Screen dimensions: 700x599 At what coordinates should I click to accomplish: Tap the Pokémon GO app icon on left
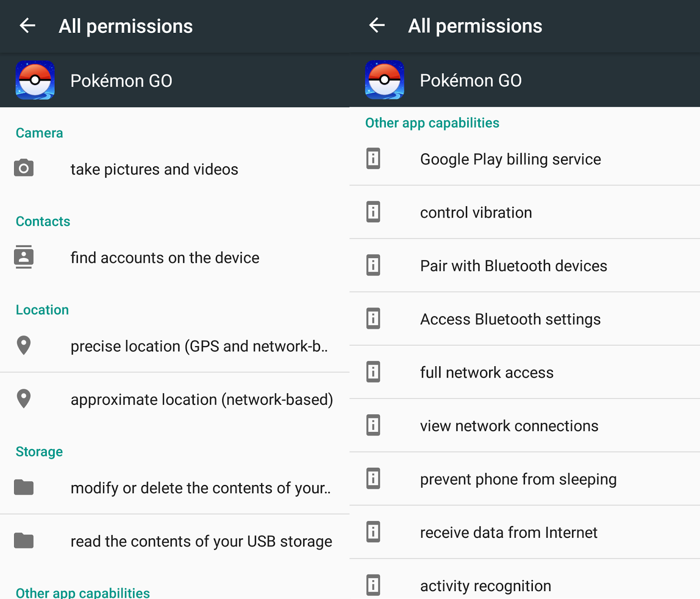(35, 80)
